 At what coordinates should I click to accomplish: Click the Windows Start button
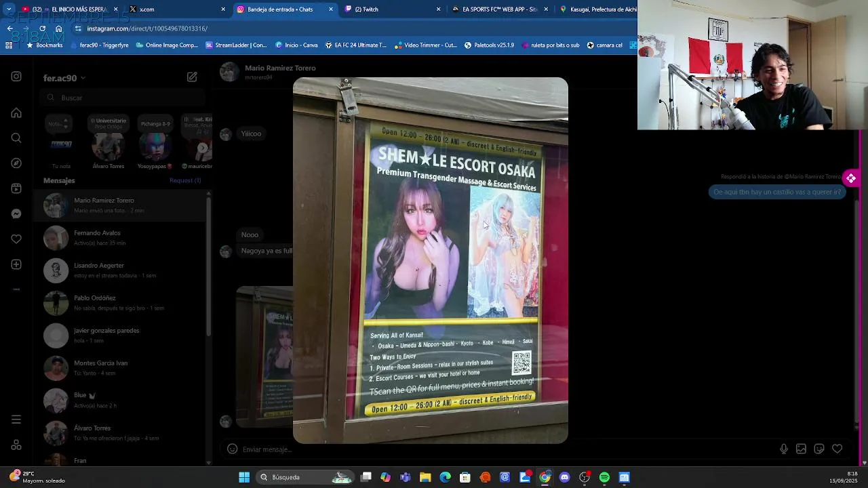[244, 477]
